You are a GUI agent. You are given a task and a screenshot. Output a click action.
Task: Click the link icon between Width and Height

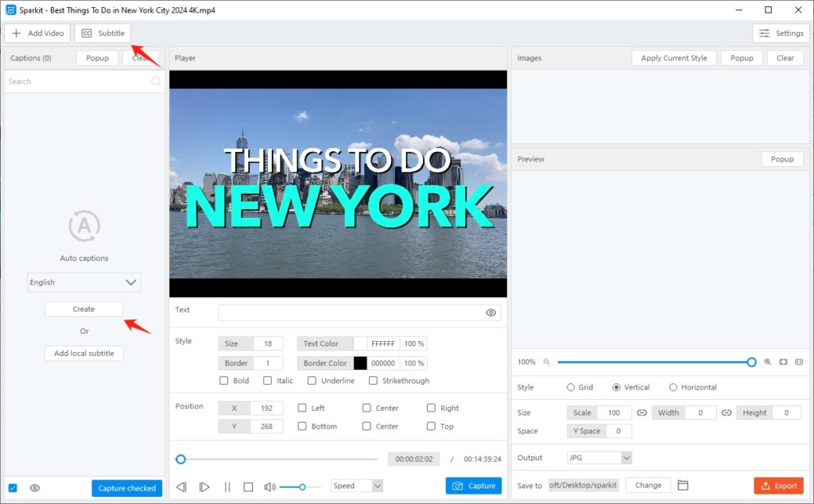coord(727,412)
